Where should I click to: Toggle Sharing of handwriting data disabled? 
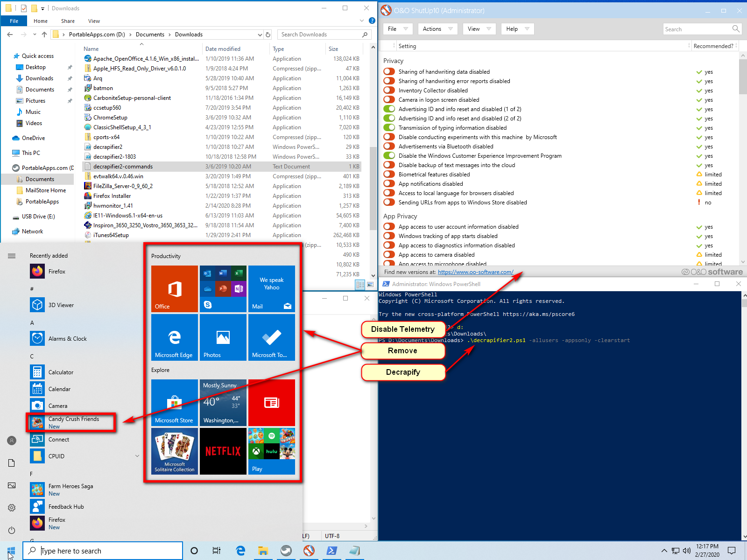[x=389, y=72]
